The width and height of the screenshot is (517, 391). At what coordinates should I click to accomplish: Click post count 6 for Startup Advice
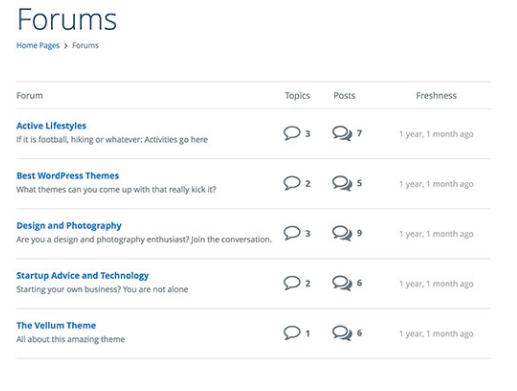pos(359,283)
